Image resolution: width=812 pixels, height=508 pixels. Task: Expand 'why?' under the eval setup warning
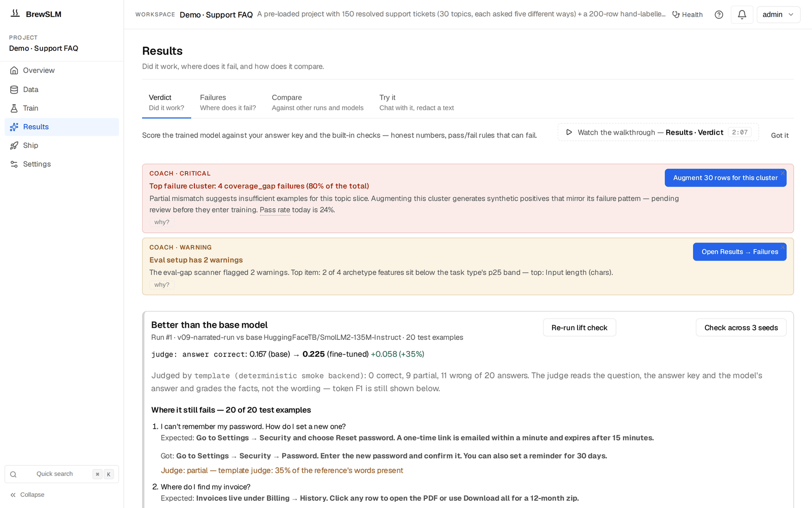point(162,285)
